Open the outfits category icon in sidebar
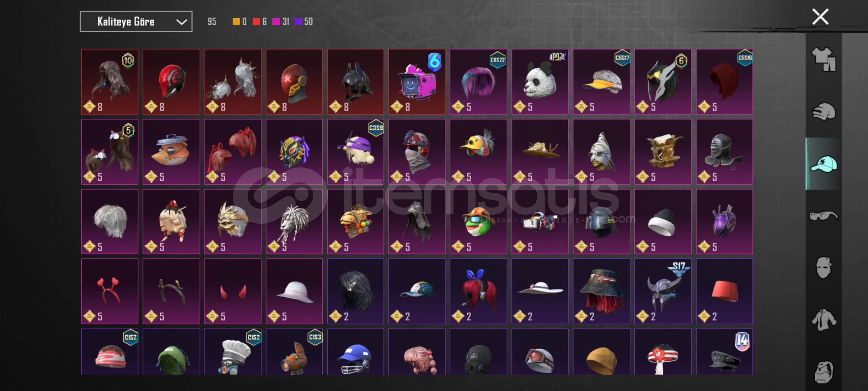The image size is (868, 391). [824, 60]
